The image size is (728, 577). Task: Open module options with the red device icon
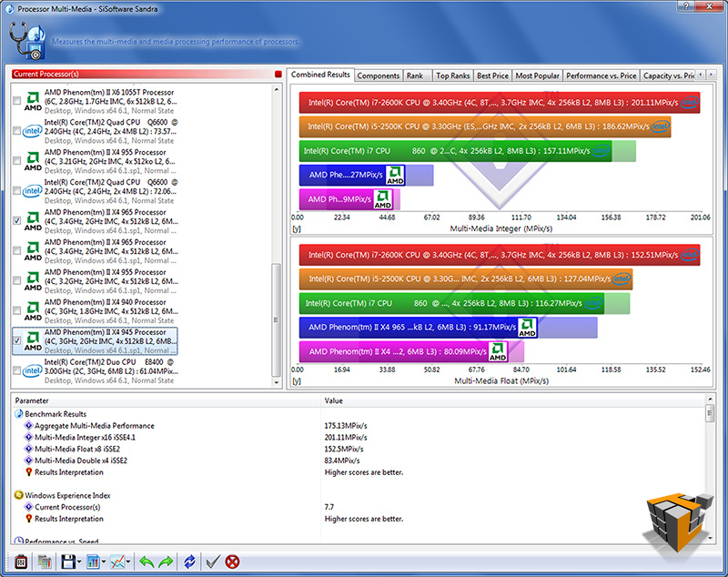pos(21,562)
